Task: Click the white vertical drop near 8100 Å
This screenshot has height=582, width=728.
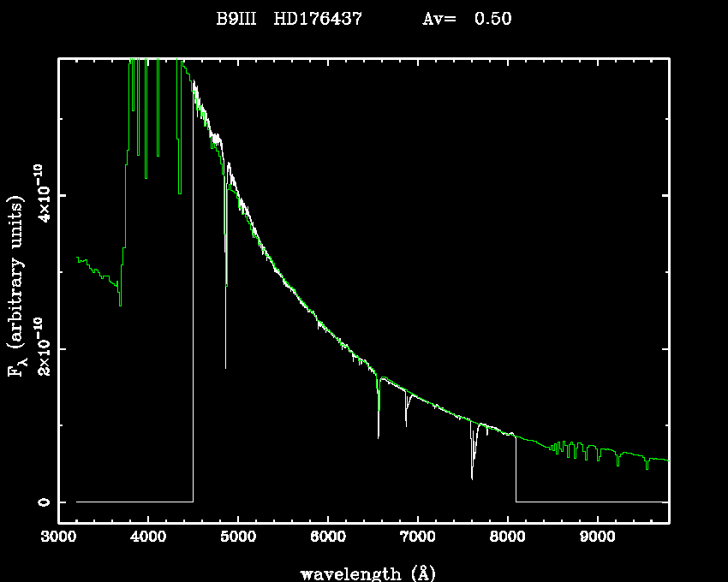Action: click(516, 471)
